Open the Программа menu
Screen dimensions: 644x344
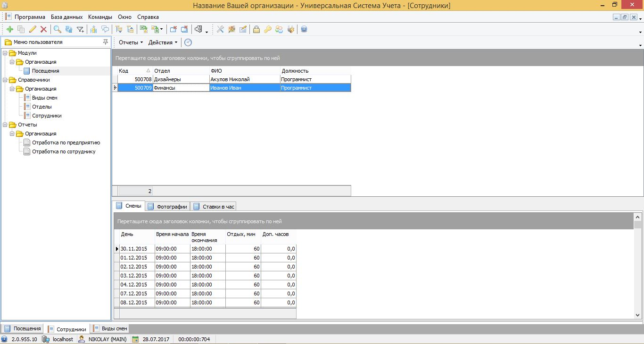point(30,17)
